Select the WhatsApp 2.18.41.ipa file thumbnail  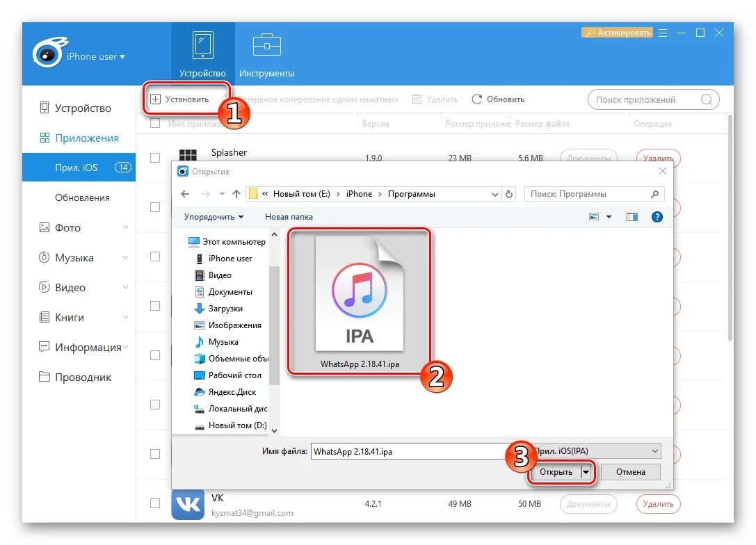click(359, 301)
